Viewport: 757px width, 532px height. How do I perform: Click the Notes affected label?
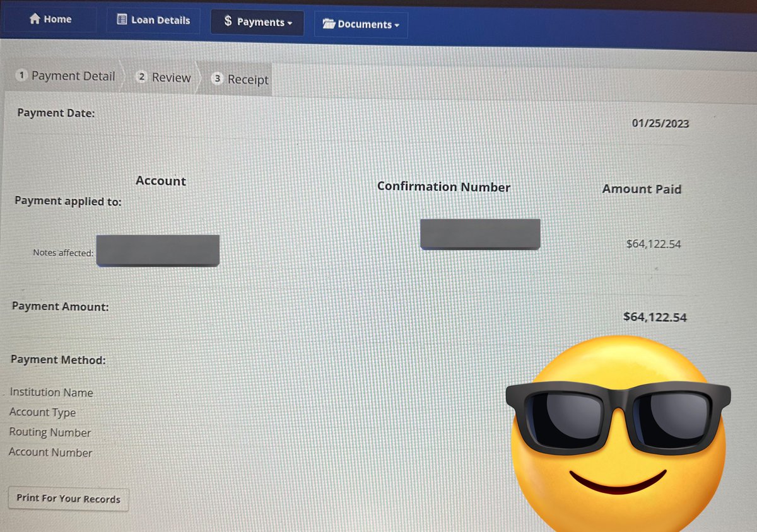(x=63, y=253)
